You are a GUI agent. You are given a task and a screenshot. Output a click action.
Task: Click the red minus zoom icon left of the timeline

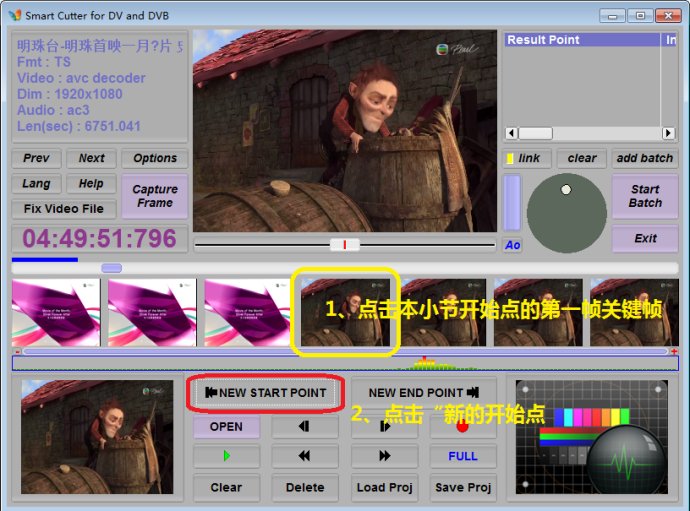18,351
